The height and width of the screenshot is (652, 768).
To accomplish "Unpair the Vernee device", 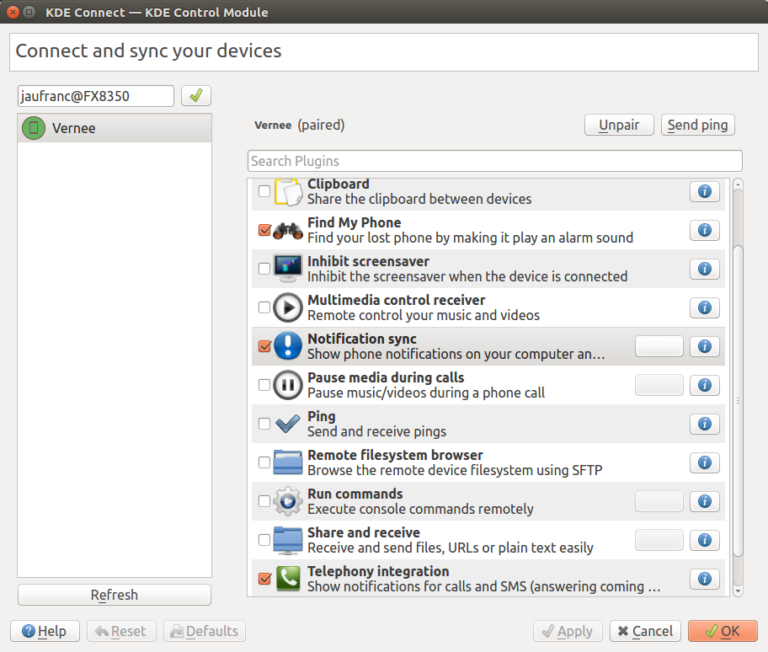I will tap(619, 125).
